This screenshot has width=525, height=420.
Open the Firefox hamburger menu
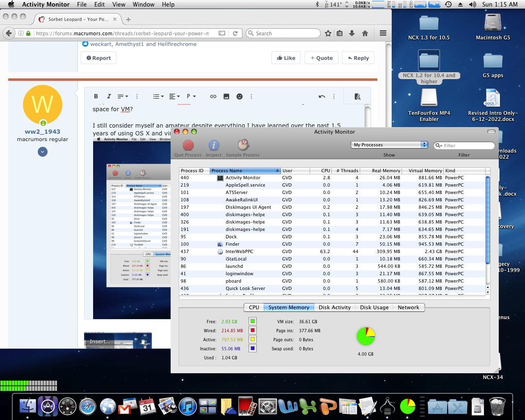click(383, 33)
